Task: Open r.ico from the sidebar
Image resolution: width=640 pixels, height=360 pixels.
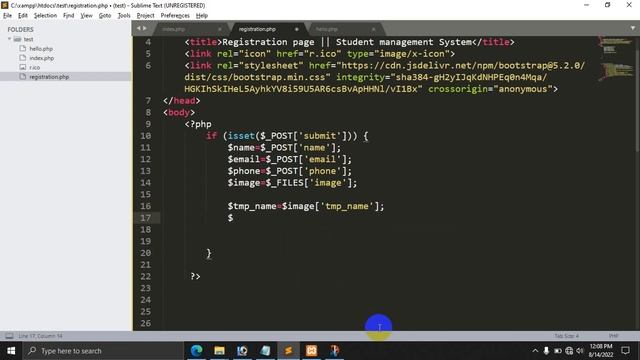Action: (x=35, y=67)
